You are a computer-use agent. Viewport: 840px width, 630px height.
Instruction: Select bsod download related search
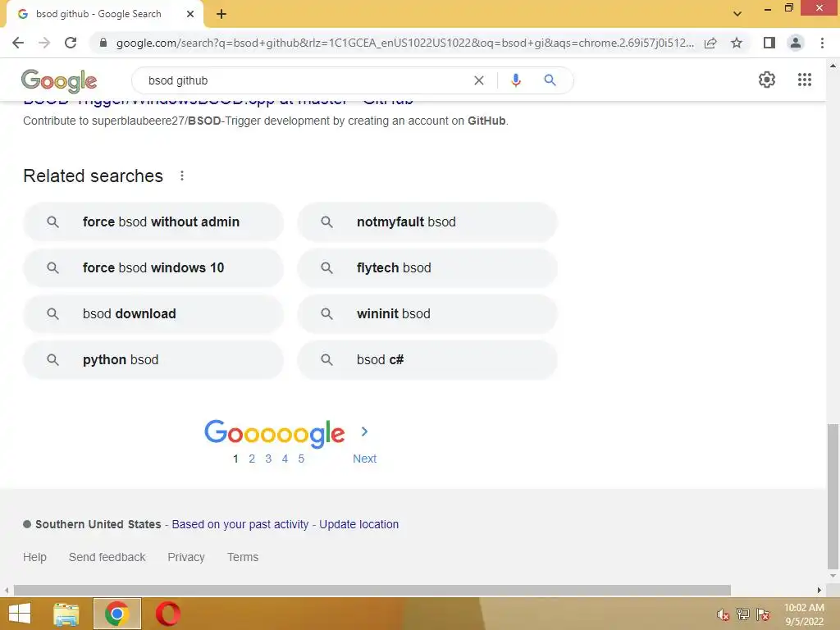click(153, 314)
